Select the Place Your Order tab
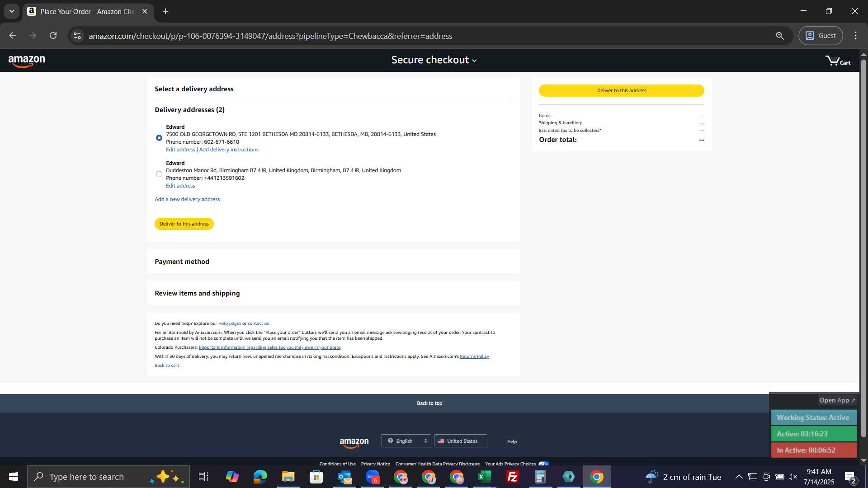 (x=87, y=12)
